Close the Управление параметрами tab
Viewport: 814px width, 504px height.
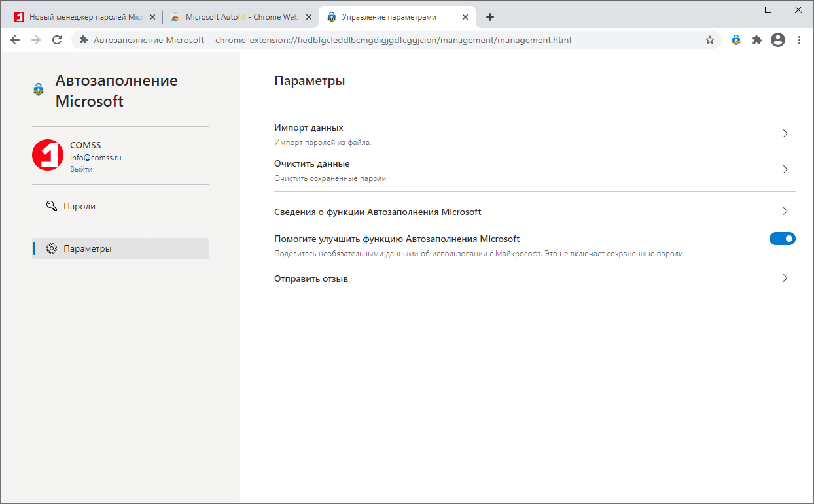pyautogui.click(x=465, y=17)
